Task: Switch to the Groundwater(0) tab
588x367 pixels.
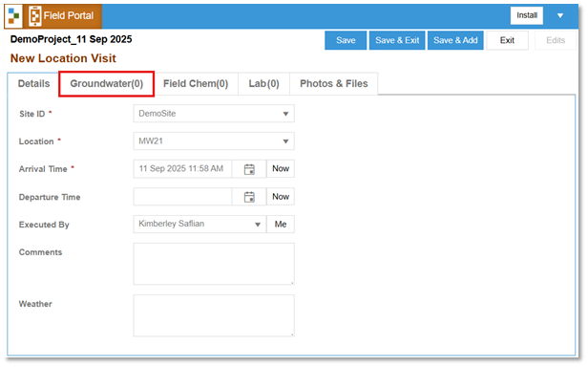Action: click(107, 84)
